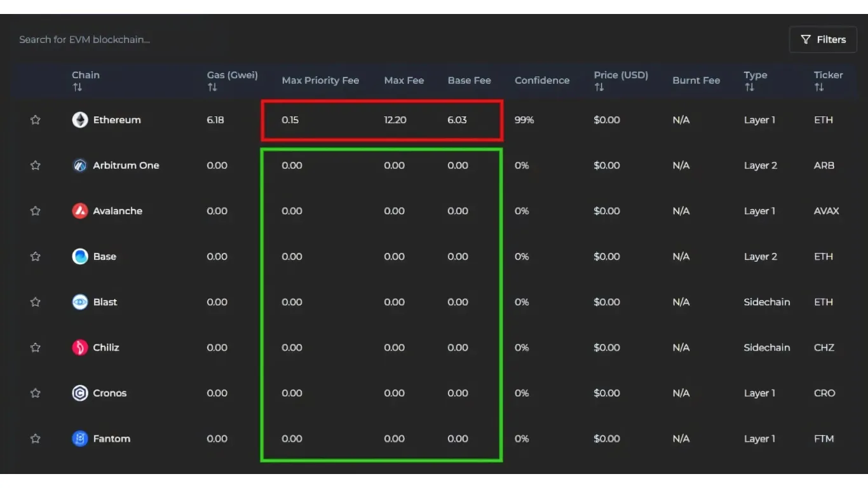Click the CRO ticker cell
The width and height of the screenshot is (868, 488).
point(825,393)
